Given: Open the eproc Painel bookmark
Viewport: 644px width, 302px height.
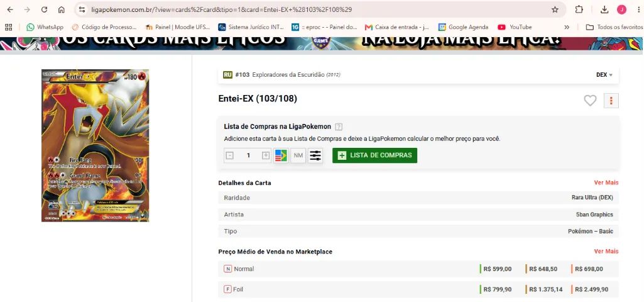Looking at the screenshot, I should point(324,27).
